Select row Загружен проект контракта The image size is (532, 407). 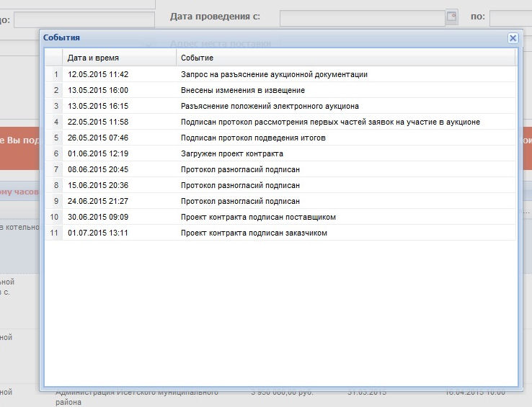(x=231, y=153)
